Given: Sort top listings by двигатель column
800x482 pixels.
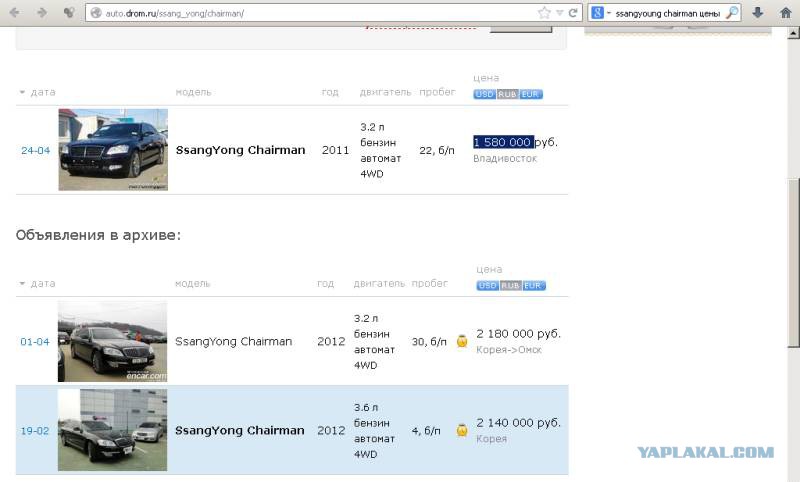Looking at the screenshot, I should point(385,92).
